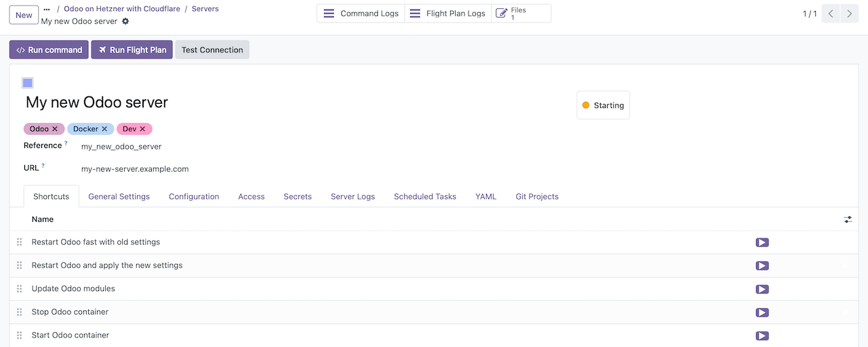Grab the drag handle of 'Restart Odoo and apply the new settings'
868x347 pixels.
click(20, 266)
